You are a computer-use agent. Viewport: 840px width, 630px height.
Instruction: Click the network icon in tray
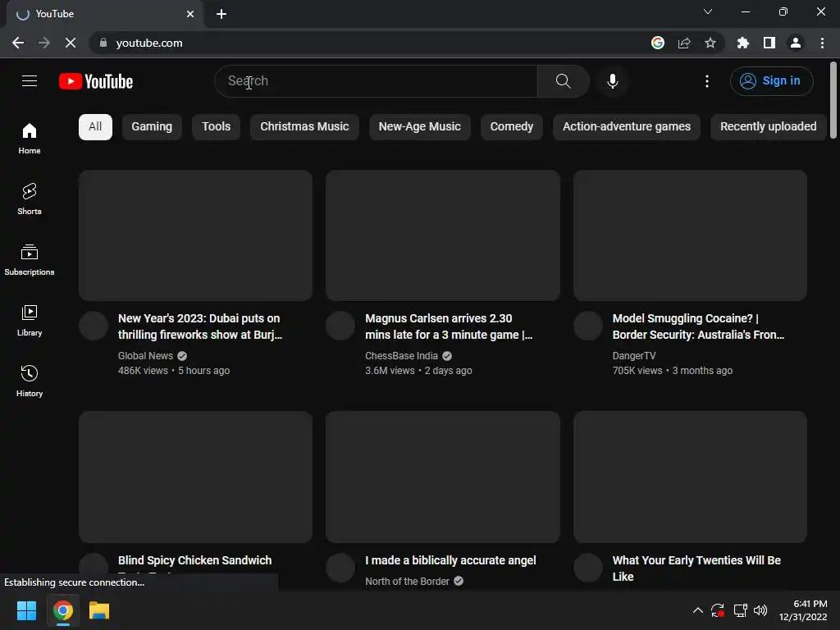[740, 610]
